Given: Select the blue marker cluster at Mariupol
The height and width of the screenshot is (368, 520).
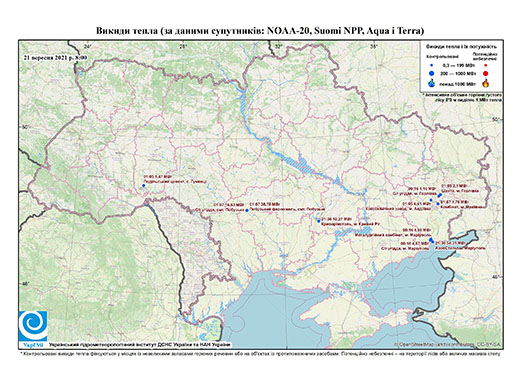Looking at the screenshot, I should [431, 240].
